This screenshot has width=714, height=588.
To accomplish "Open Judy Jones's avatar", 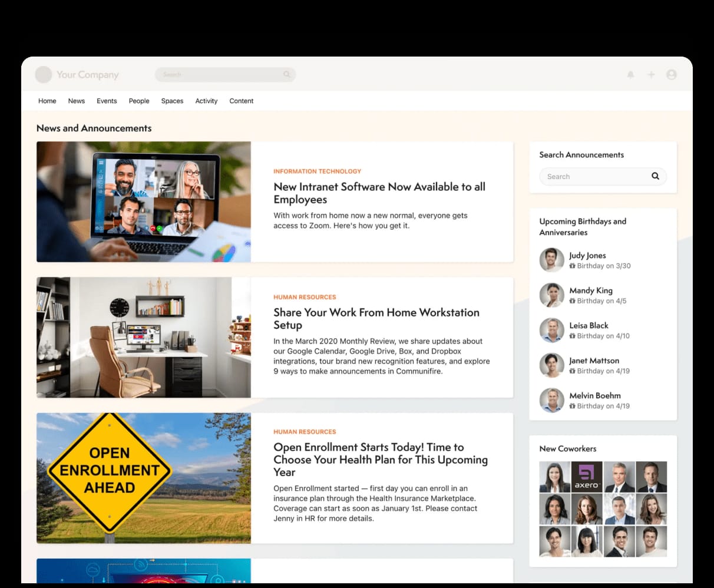I will [x=552, y=260].
